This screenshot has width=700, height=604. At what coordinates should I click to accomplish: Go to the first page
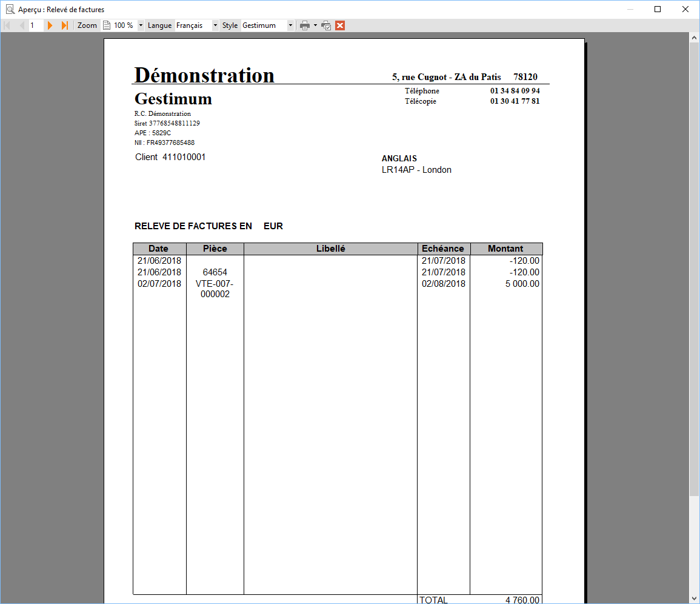[x=7, y=25]
